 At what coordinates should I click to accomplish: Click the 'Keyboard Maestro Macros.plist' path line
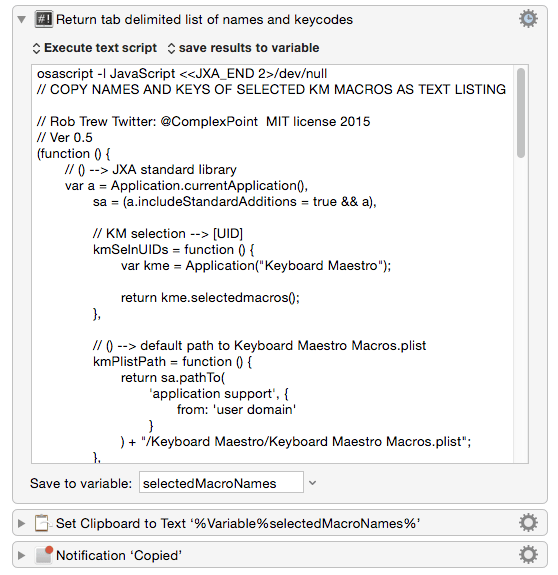pos(295,442)
